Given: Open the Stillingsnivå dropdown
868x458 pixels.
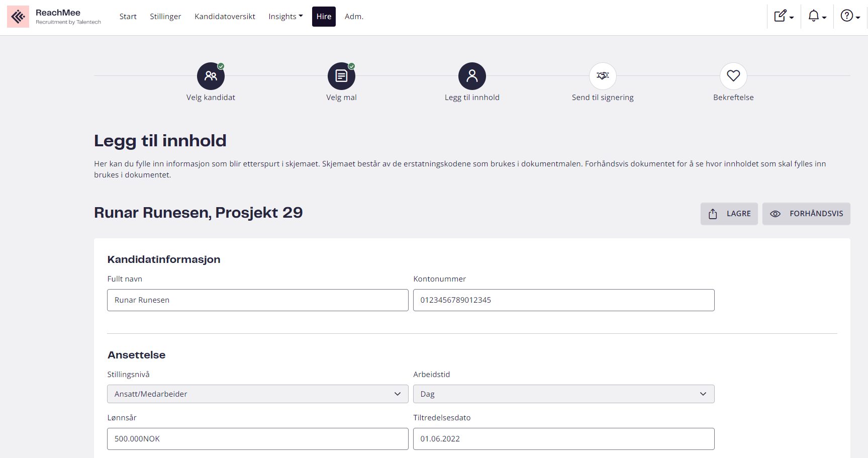Looking at the screenshot, I should [x=258, y=394].
